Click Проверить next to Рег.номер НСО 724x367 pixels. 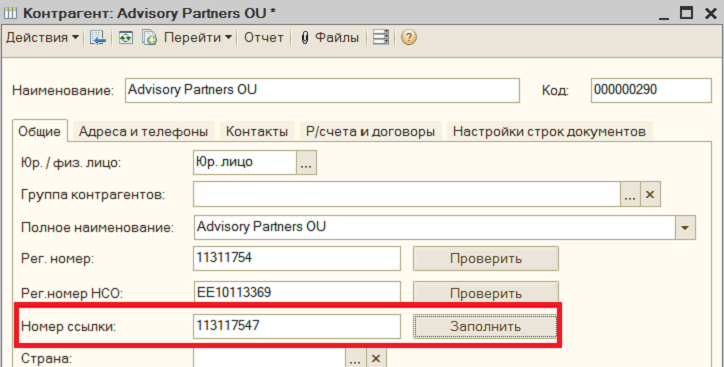[486, 293]
